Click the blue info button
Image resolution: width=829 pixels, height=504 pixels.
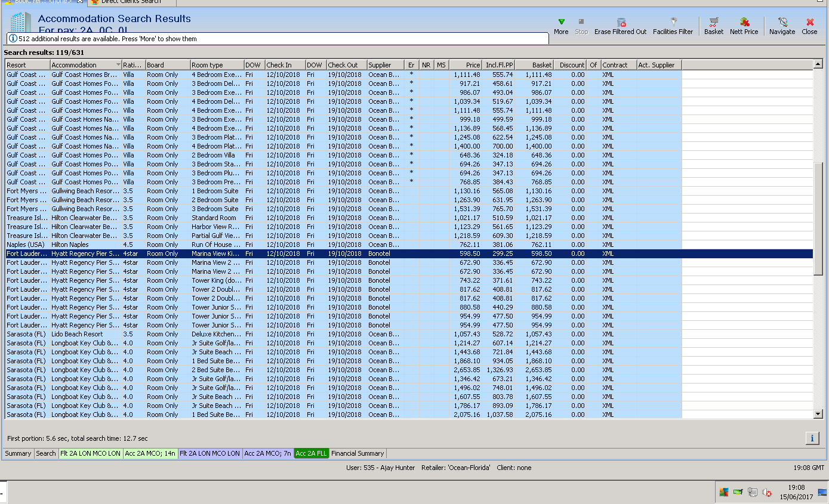pyautogui.click(x=812, y=438)
